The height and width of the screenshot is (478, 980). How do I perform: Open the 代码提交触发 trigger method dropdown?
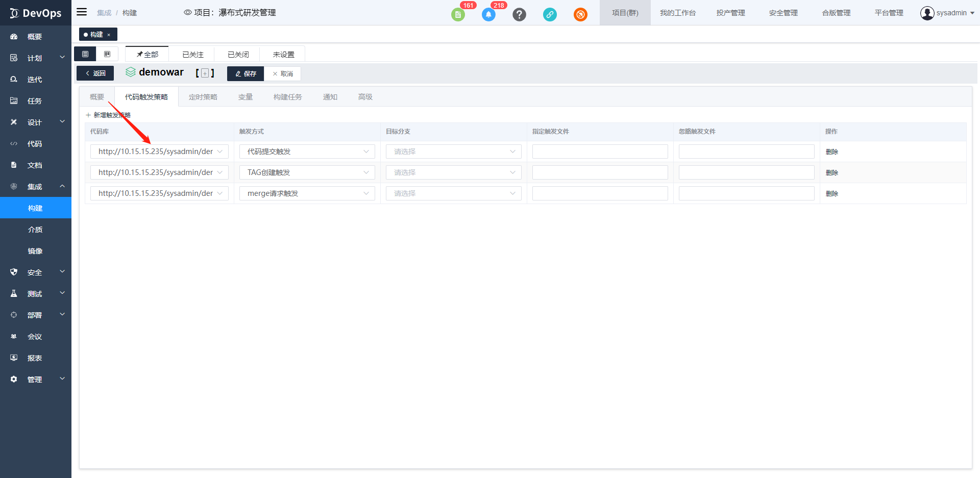point(307,152)
